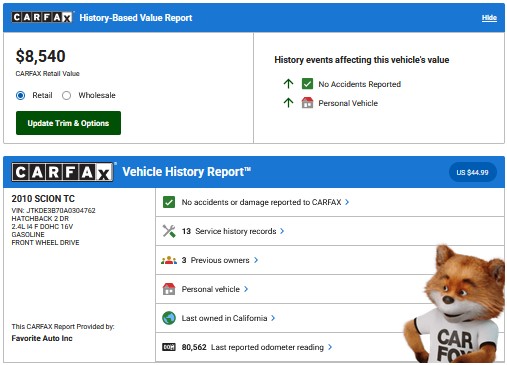Click No Accidents Reported value event text
The height and width of the screenshot is (365, 507).
click(x=359, y=84)
